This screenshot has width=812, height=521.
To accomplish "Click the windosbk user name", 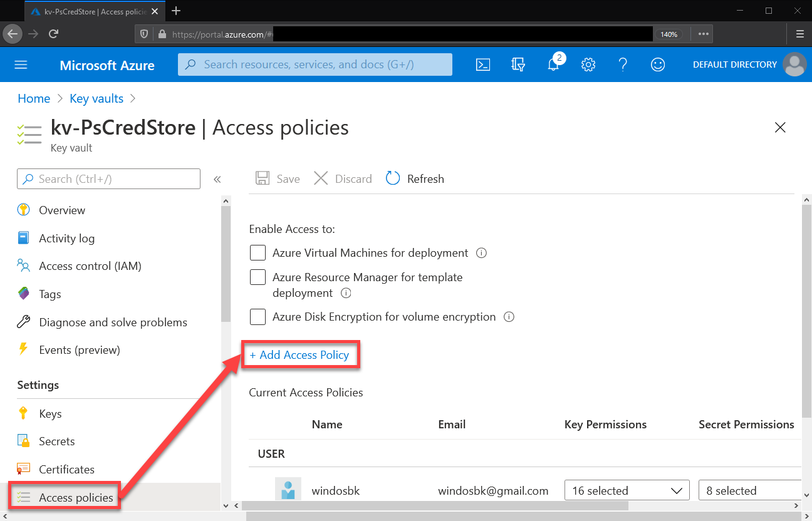I will 336,491.
